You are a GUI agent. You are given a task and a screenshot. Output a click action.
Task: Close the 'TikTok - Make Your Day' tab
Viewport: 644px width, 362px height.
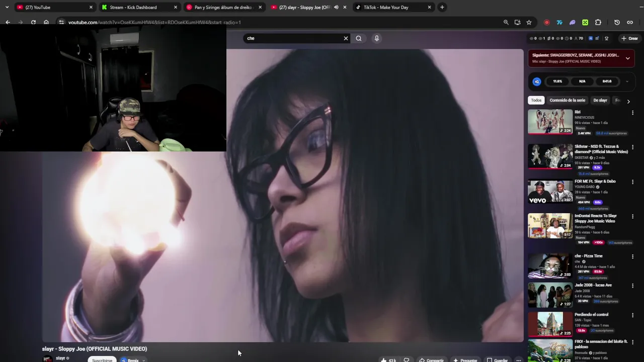[429, 7]
